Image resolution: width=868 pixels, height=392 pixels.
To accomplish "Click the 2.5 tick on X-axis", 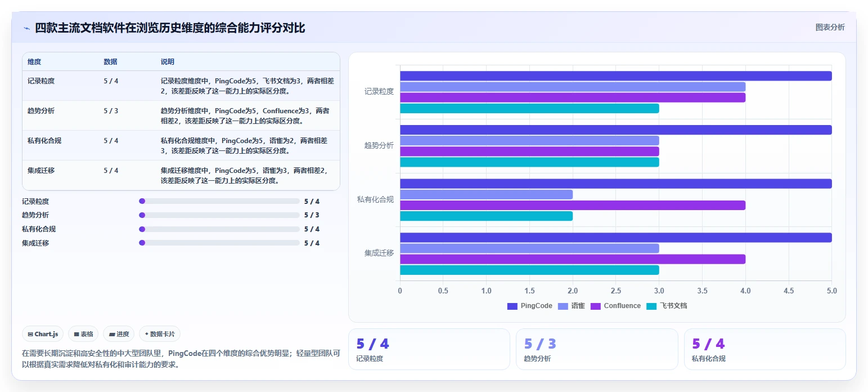I will point(615,291).
